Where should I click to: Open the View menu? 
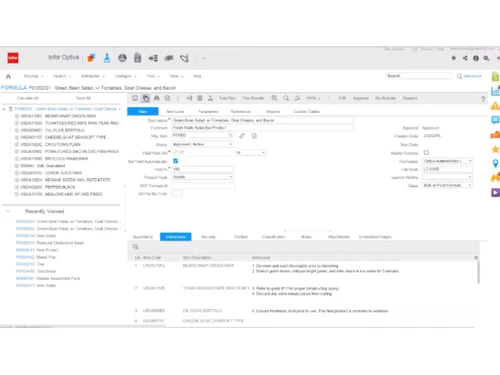click(x=176, y=76)
